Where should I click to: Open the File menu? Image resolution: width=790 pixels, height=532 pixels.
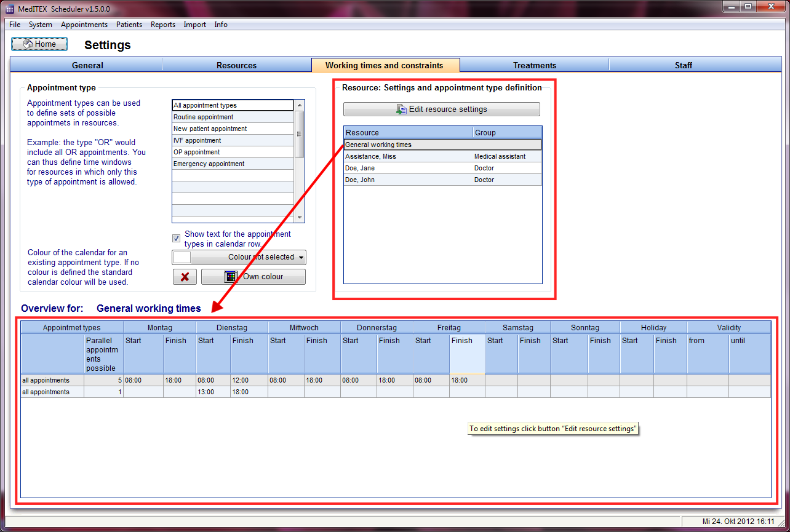click(x=15, y=25)
